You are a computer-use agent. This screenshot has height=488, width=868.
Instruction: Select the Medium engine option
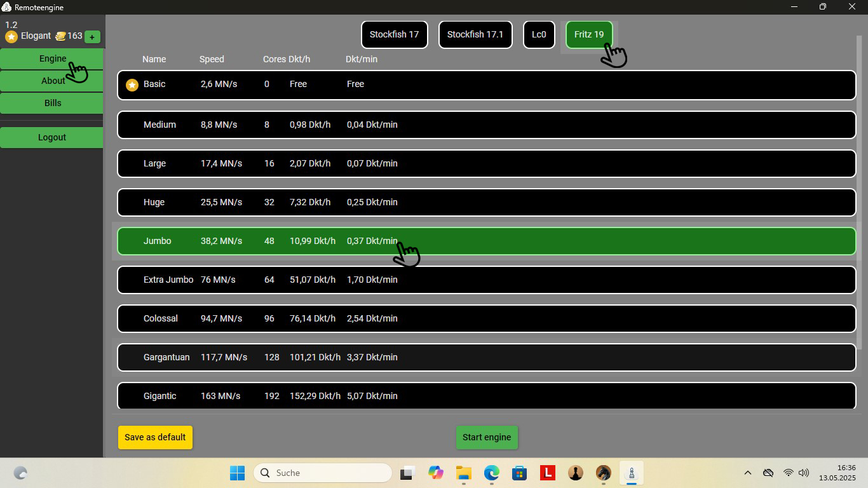(486, 125)
